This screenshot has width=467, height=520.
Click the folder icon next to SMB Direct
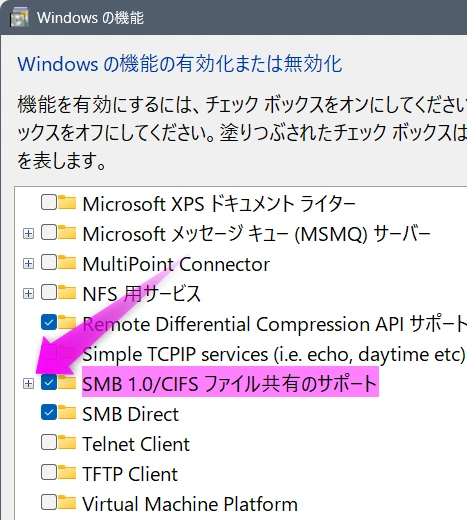67,413
